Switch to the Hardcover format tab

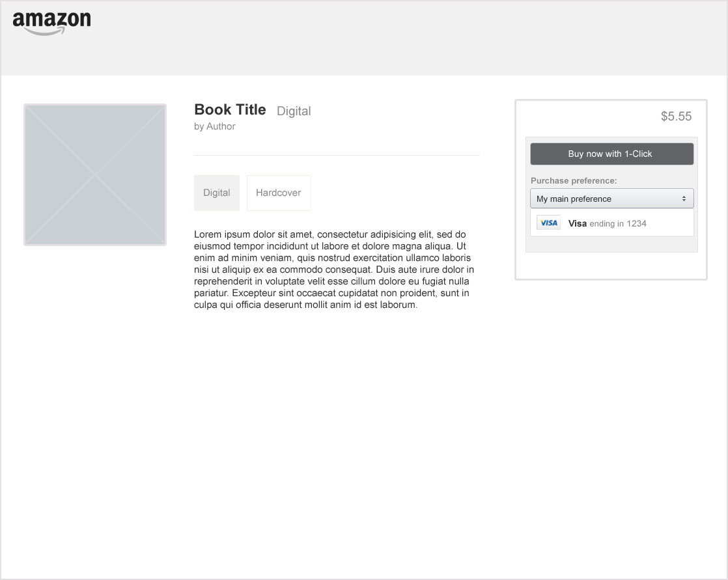(x=279, y=193)
